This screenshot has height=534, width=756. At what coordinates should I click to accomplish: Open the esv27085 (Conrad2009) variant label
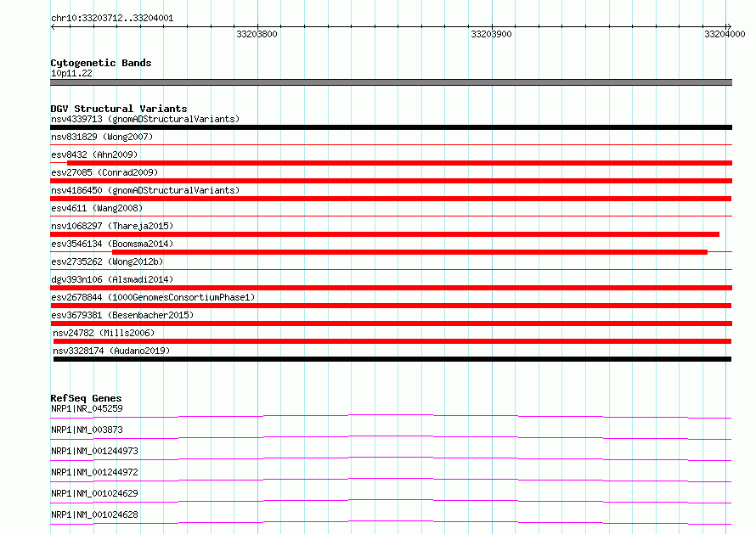click(104, 172)
